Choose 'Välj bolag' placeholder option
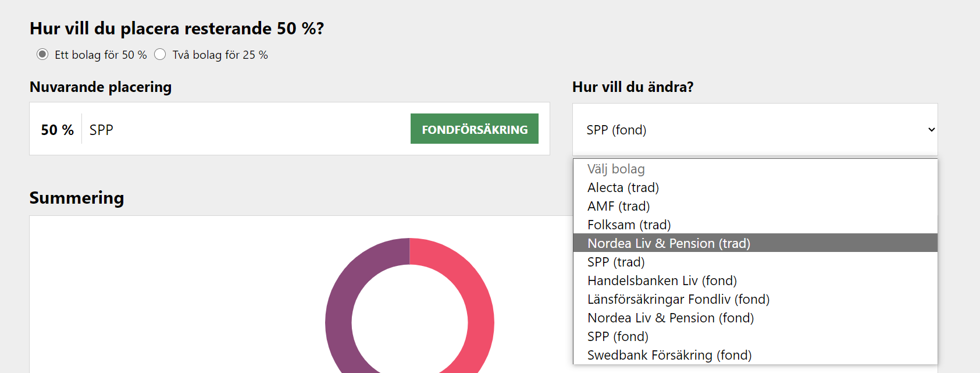This screenshot has height=373, width=980. click(616, 169)
